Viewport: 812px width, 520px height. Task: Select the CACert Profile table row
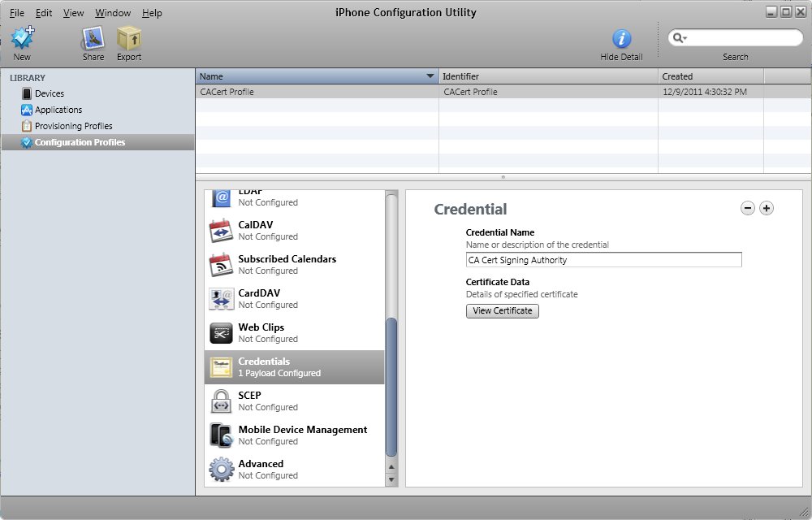point(317,92)
